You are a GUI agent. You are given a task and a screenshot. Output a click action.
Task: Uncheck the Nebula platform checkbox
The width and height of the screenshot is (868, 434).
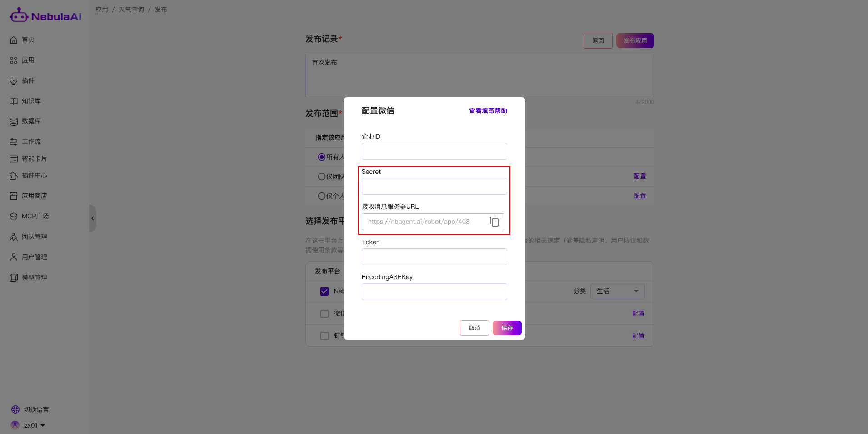(324, 291)
